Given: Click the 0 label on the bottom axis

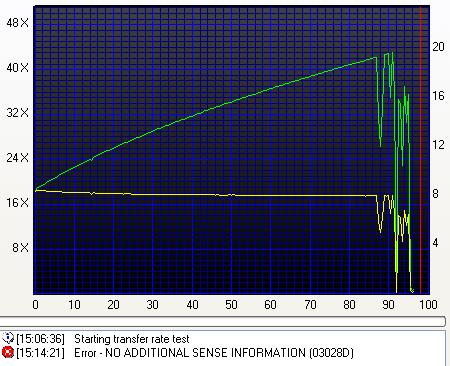Looking at the screenshot, I should [x=36, y=305].
